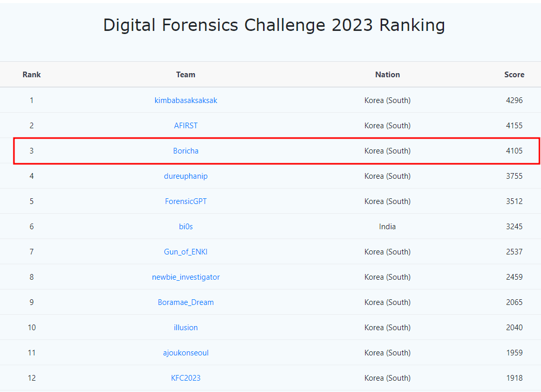Viewport: 541px width, 392px height.
Task: Select the score 4155
Action: click(514, 125)
